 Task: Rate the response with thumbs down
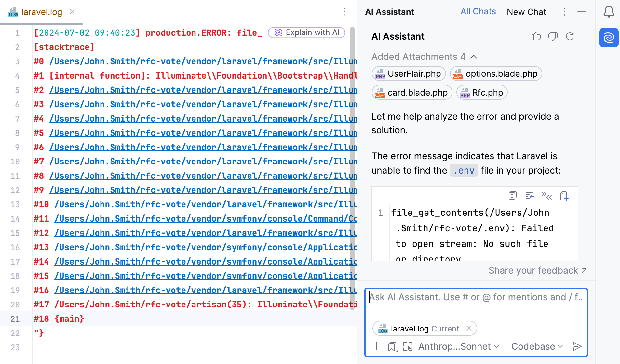(x=553, y=36)
